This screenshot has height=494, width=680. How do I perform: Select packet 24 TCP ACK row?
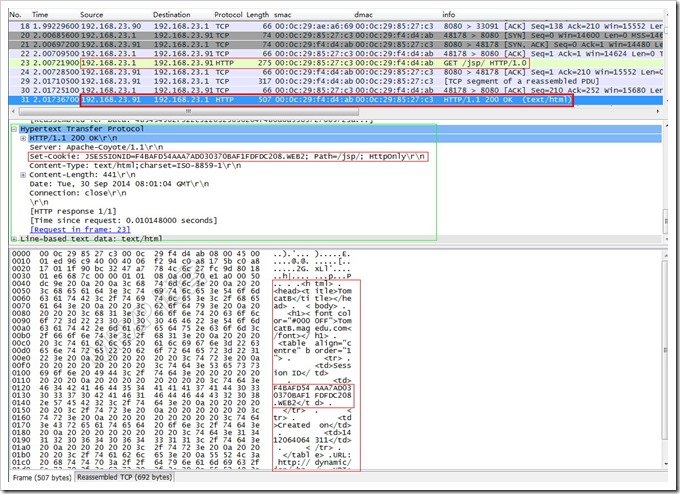pyautogui.click(x=336, y=72)
